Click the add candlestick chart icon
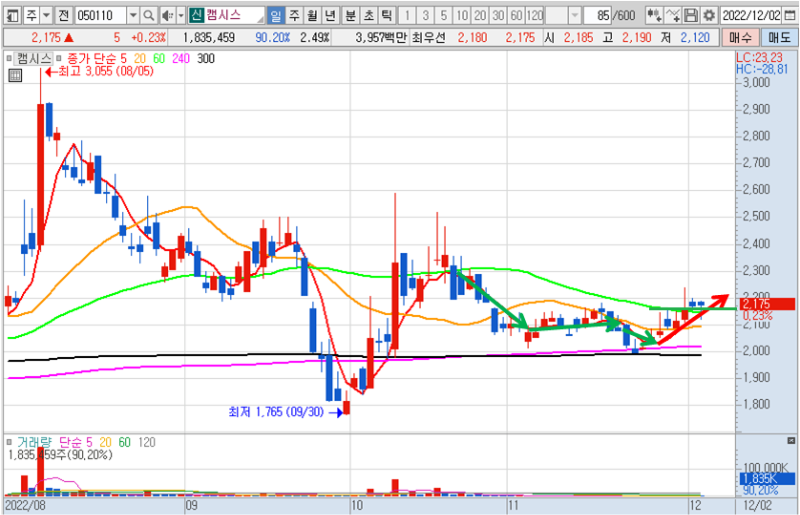This screenshot has width=800, height=515. (654, 16)
